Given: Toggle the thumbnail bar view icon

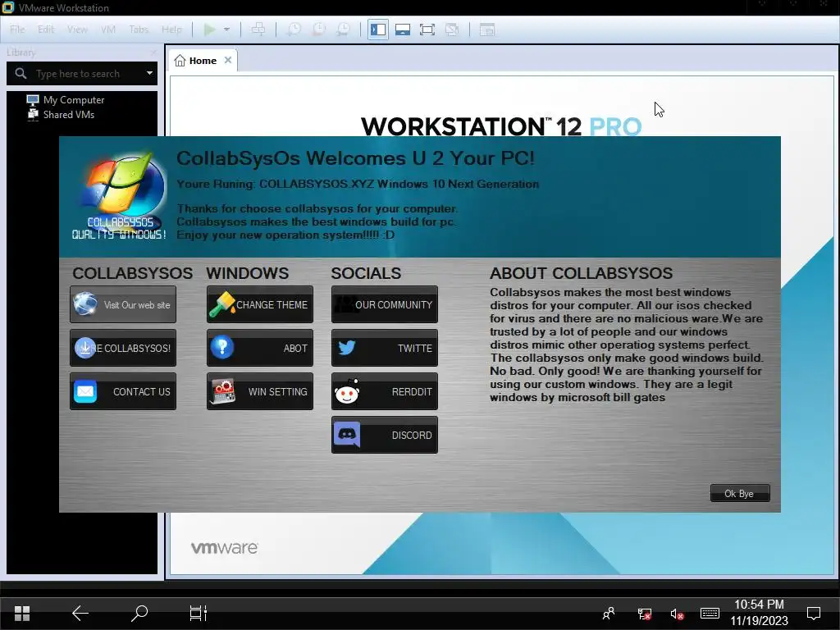Looking at the screenshot, I should pyautogui.click(x=403, y=30).
